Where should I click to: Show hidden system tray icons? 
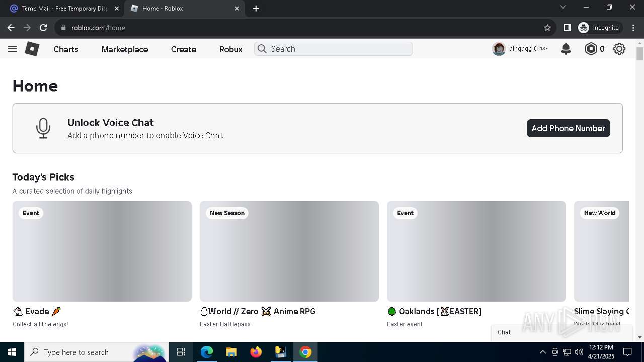point(542,352)
